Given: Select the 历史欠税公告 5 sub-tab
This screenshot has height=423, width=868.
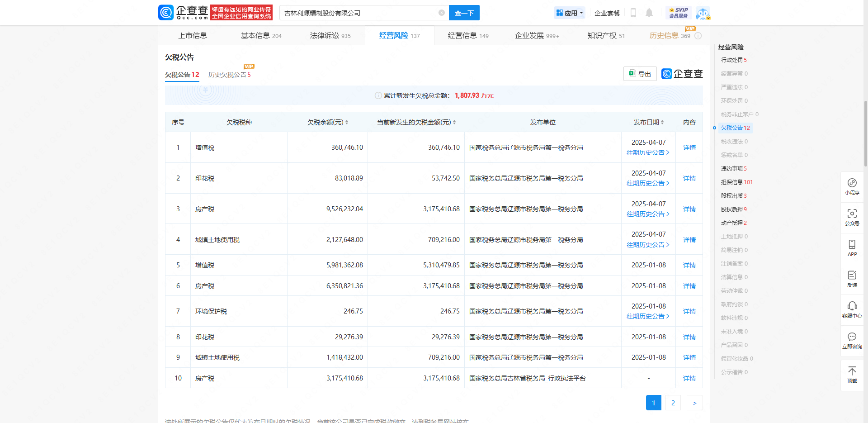Looking at the screenshot, I should coord(230,75).
